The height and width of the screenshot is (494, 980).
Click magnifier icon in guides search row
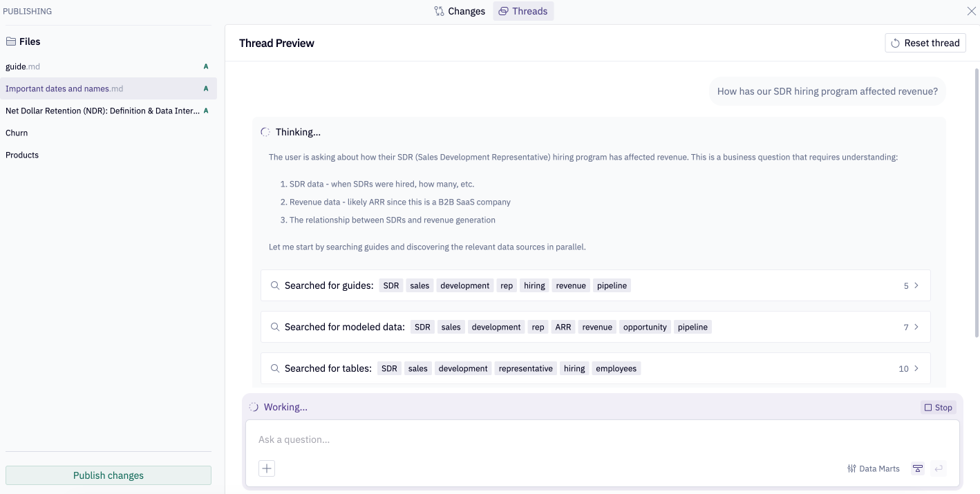click(x=275, y=285)
